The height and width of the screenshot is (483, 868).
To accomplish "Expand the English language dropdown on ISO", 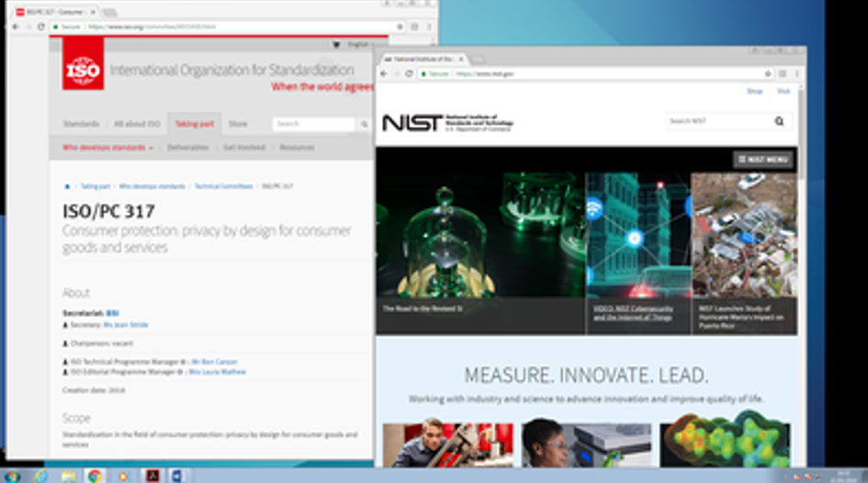I will tap(360, 44).
